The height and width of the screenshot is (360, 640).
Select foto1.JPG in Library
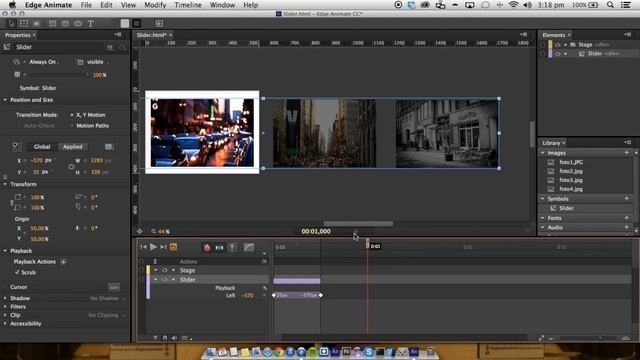click(x=571, y=162)
